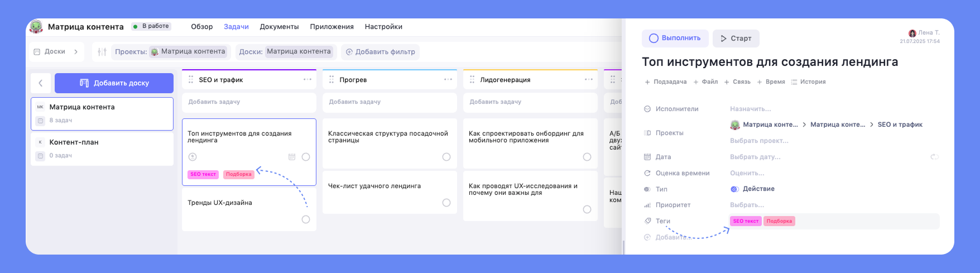Switch to Задачи tab
This screenshot has height=273, width=980.
(236, 27)
